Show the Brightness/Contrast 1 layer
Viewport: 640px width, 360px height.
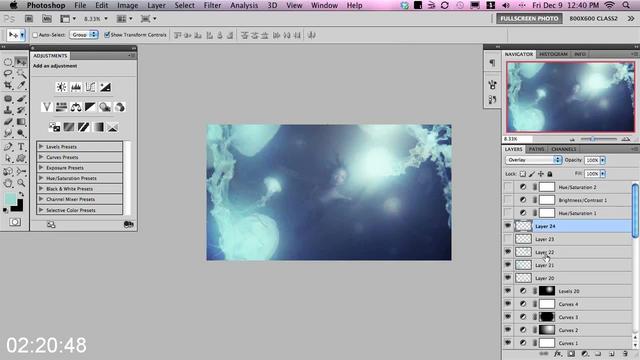pos(508,200)
